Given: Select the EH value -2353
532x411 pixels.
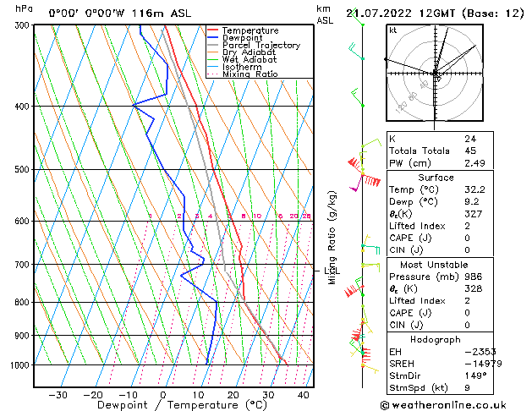Looking at the screenshot, I should pos(480,352).
